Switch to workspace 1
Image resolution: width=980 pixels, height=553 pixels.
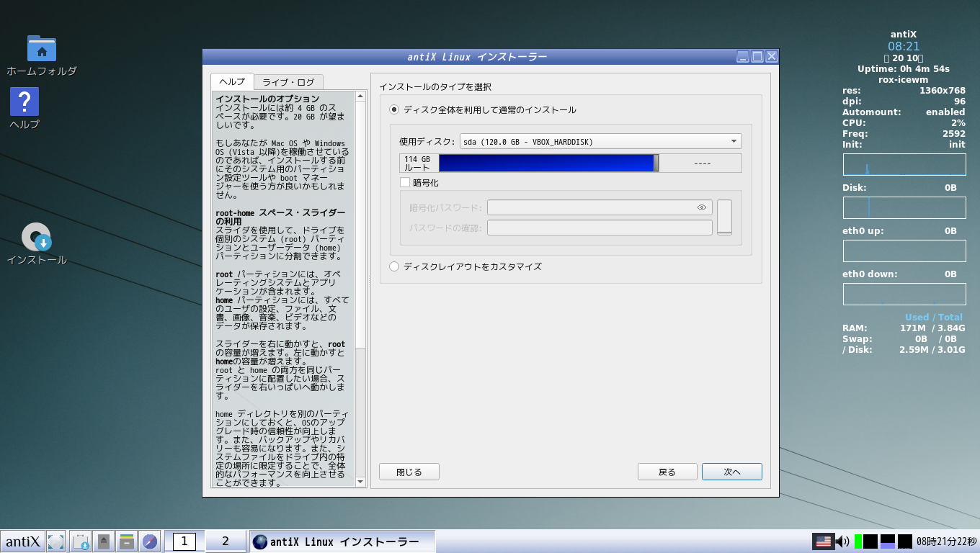pyautogui.click(x=184, y=541)
